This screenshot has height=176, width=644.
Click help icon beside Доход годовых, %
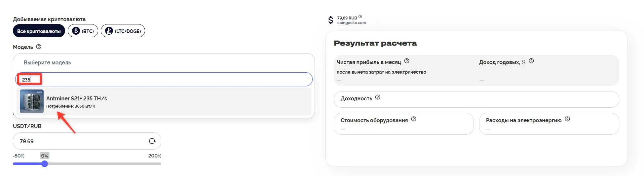(x=531, y=61)
